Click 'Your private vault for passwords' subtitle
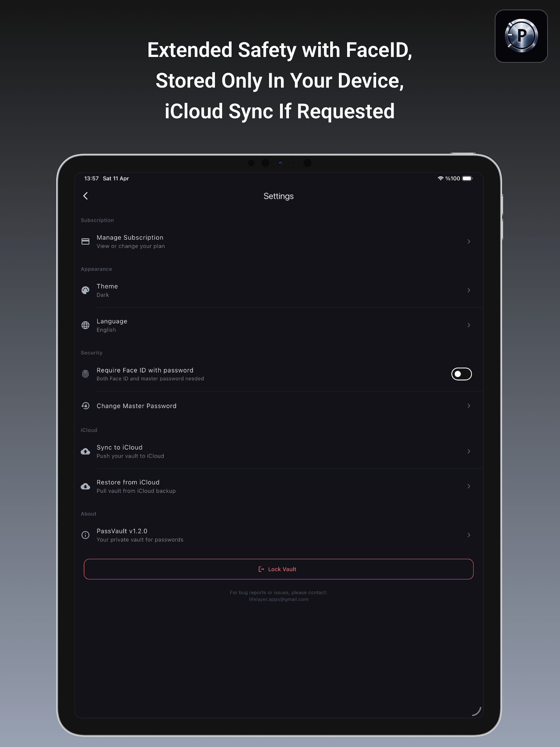The width and height of the screenshot is (560, 747). click(x=140, y=540)
